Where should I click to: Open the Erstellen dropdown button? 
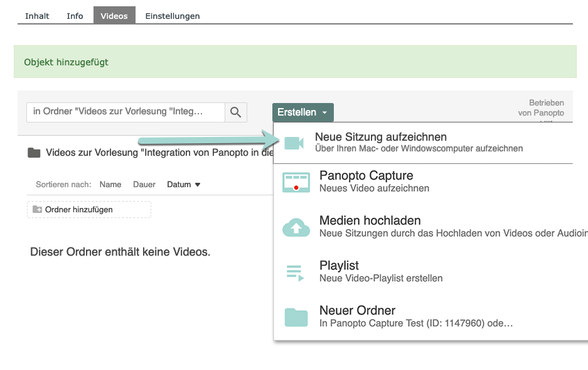(302, 112)
